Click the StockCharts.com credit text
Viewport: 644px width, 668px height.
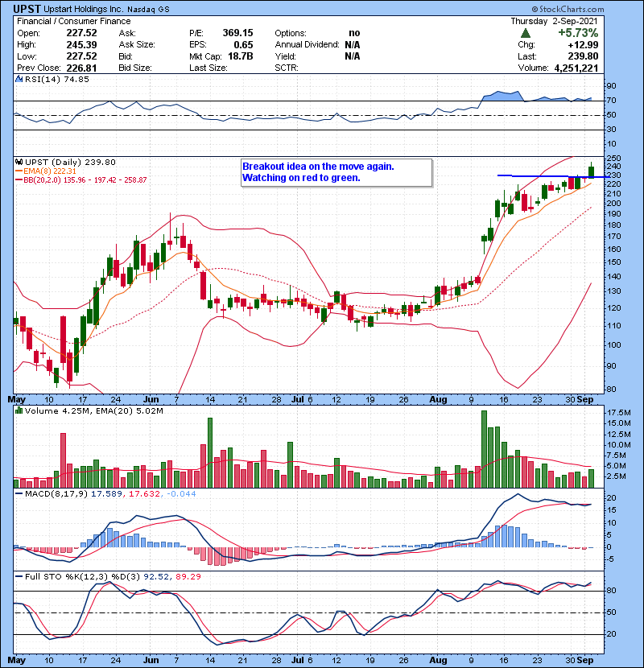tap(568, 9)
